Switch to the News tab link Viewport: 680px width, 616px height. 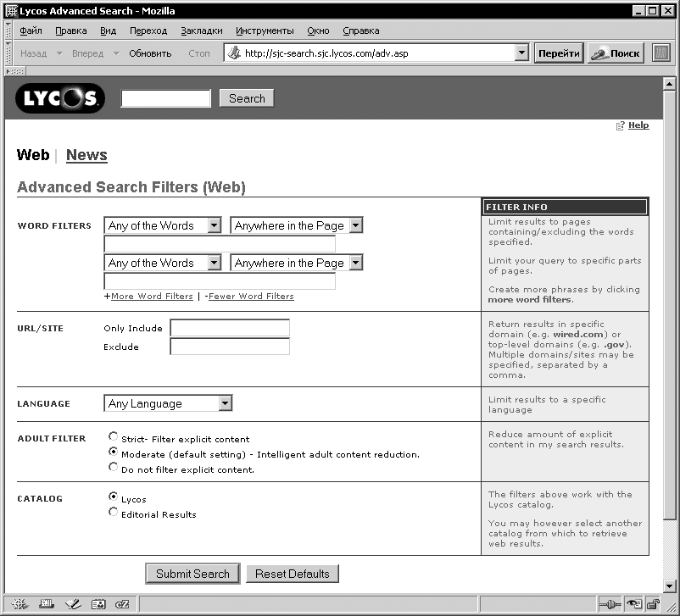86,155
